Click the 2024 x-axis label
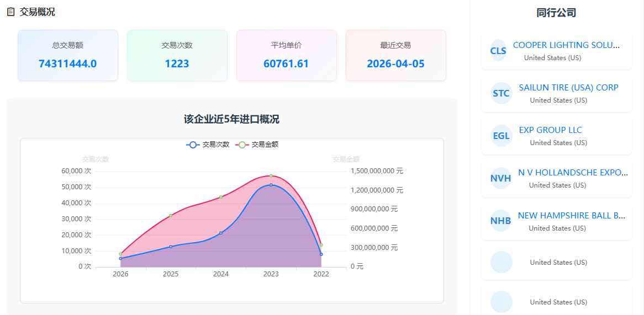Viewport: 644px width, 315px height. pos(221,274)
